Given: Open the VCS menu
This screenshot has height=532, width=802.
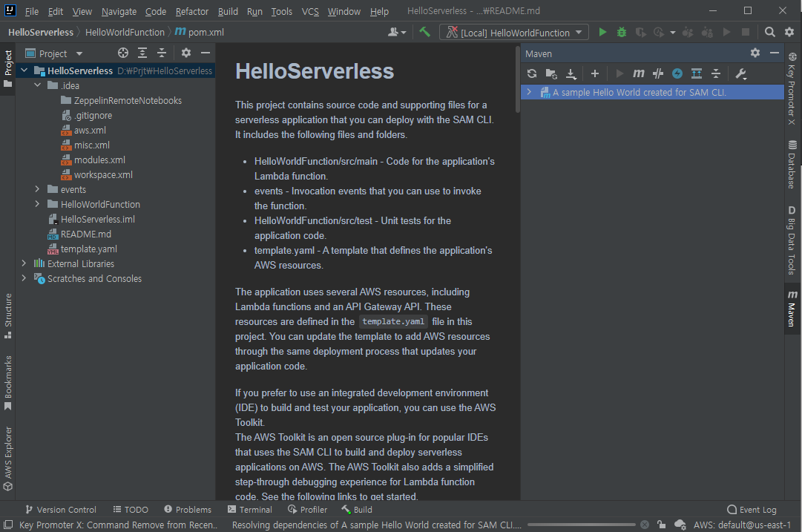Looking at the screenshot, I should point(310,11).
